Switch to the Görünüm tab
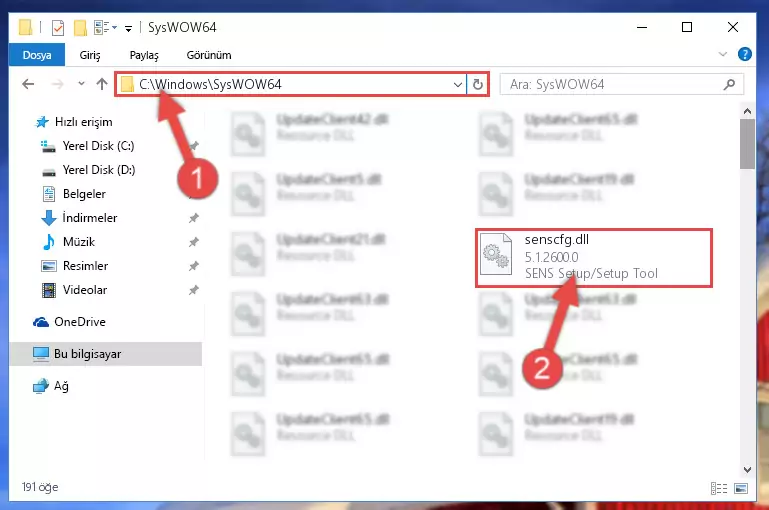This screenshot has height=510, width=769. [x=209, y=55]
